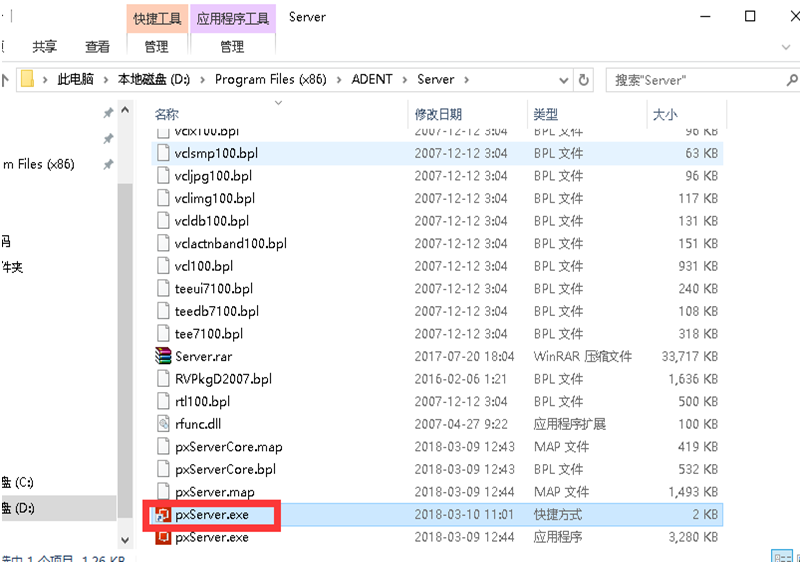Switch to the 查看 ribbon tab

pos(98,47)
